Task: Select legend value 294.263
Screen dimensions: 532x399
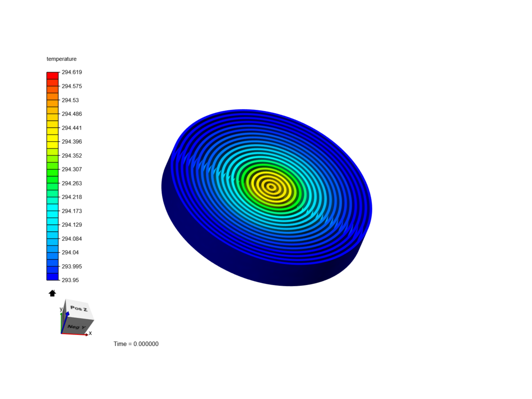Action: 72,183
